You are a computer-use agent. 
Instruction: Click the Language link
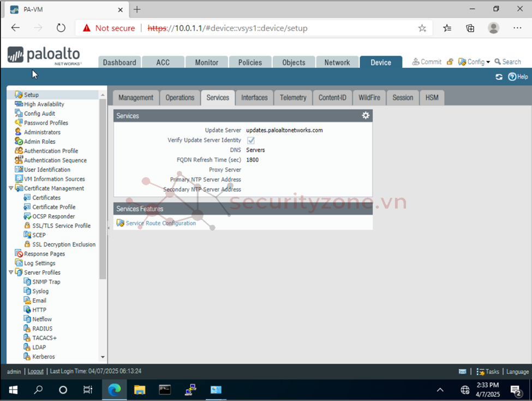[x=517, y=371]
